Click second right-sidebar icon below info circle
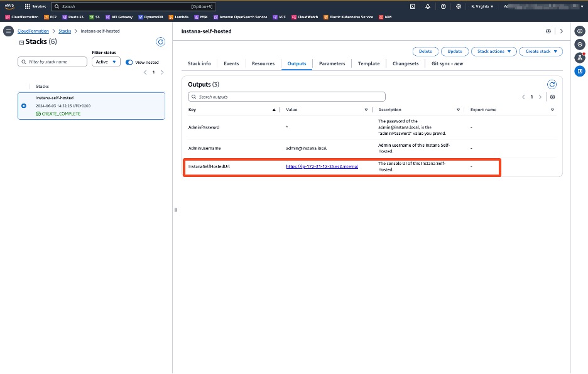This screenshot has height=374, width=588. pos(580,45)
